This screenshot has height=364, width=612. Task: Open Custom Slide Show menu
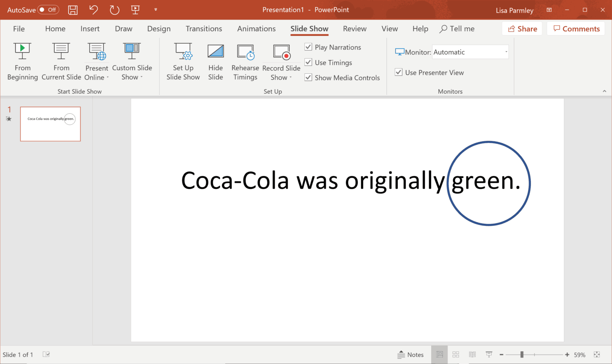pyautogui.click(x=132, y=61)
